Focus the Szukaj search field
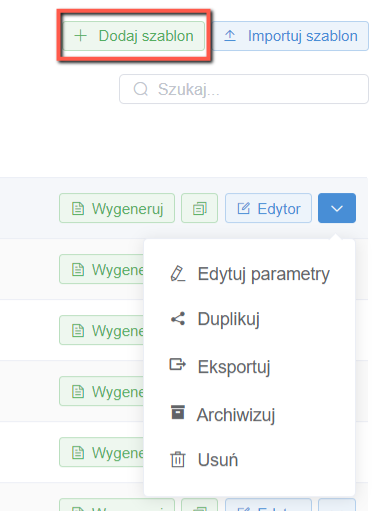 click(x=244, y=89)
